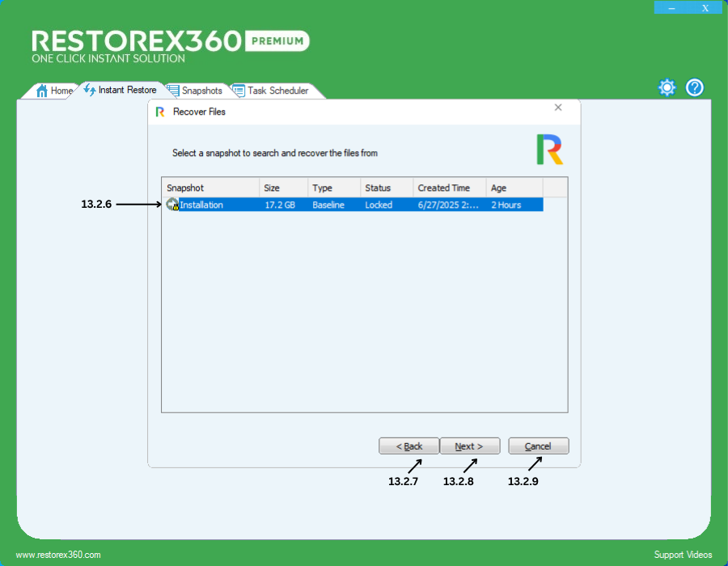Sort snapshots by Size column

tap(283, 188)
